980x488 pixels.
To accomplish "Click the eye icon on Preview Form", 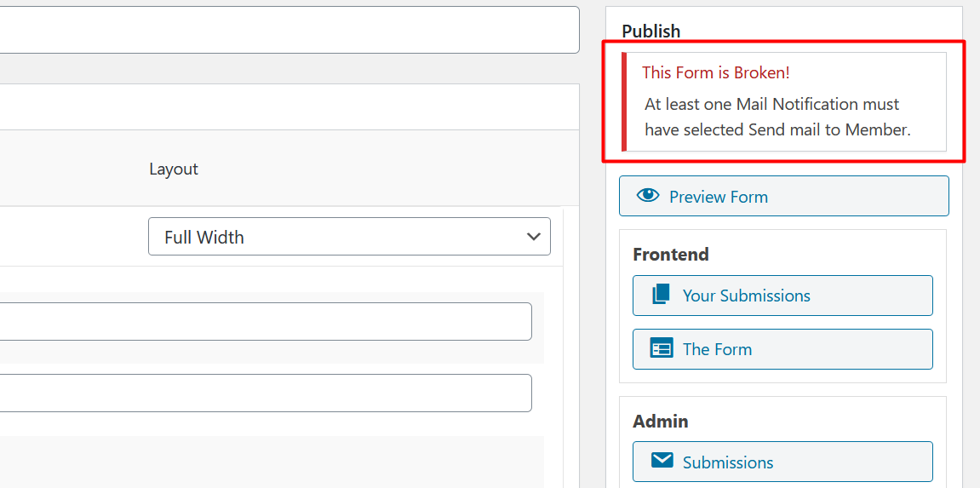I will coord(648,195).
